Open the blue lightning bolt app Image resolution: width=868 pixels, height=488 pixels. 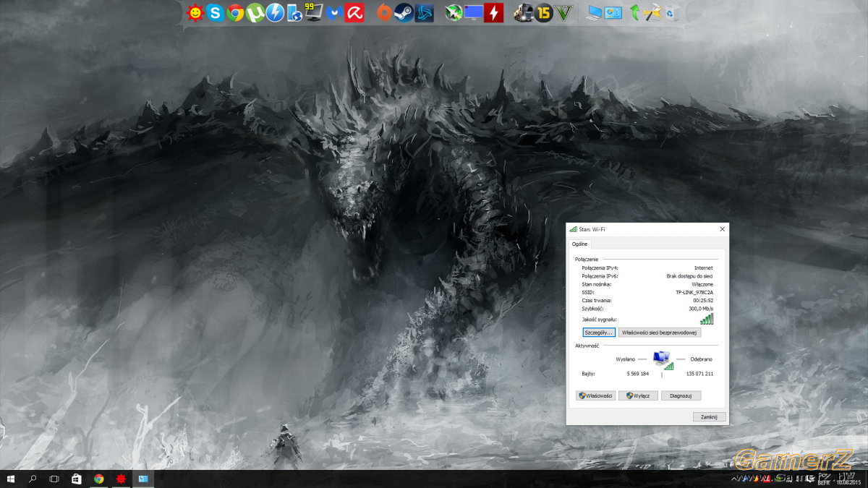pyautogui.click(x=275, y=12)
